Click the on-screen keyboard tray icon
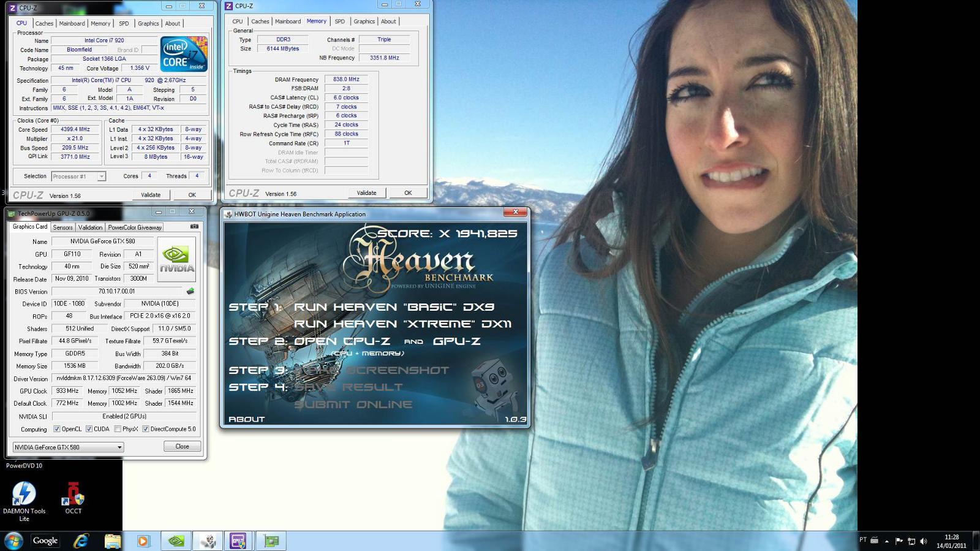 (875, 540)
